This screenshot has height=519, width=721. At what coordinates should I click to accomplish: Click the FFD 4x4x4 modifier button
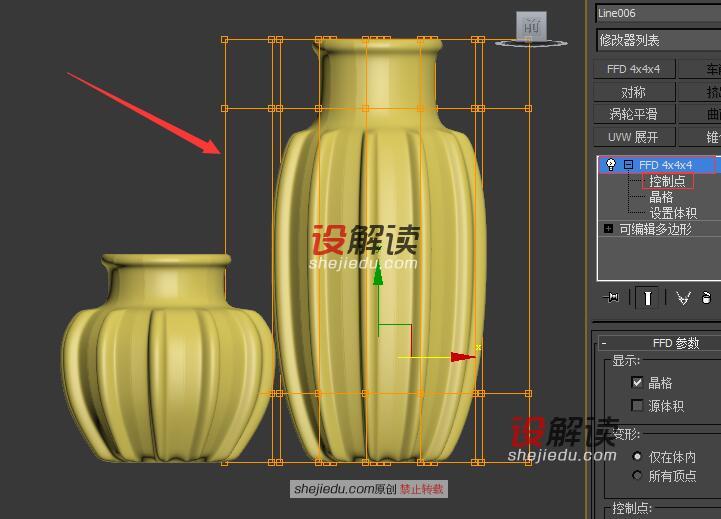(634, 69)
